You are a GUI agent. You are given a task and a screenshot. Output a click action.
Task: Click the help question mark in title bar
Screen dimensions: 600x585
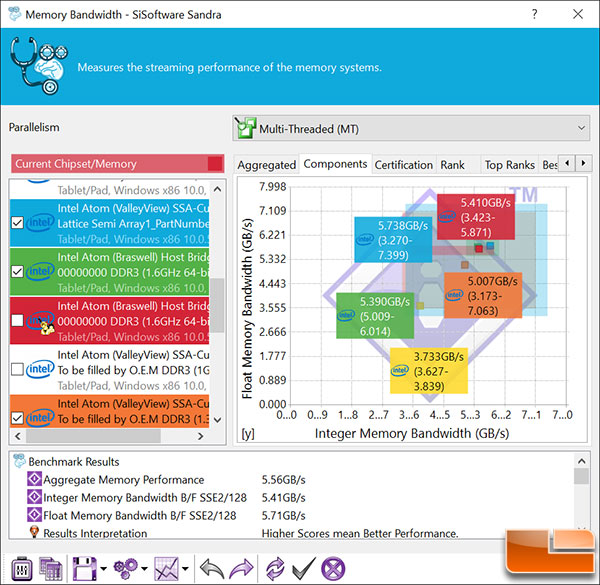(535, 14)
